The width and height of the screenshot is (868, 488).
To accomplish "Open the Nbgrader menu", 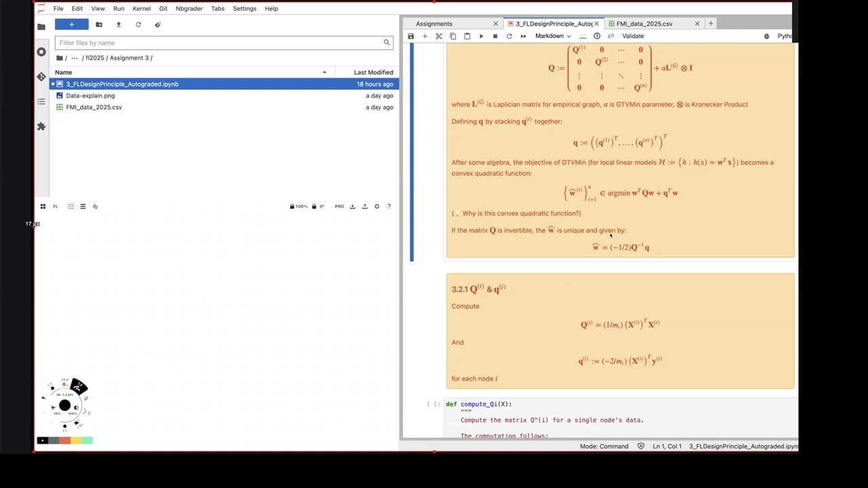I will click(189, 8).
